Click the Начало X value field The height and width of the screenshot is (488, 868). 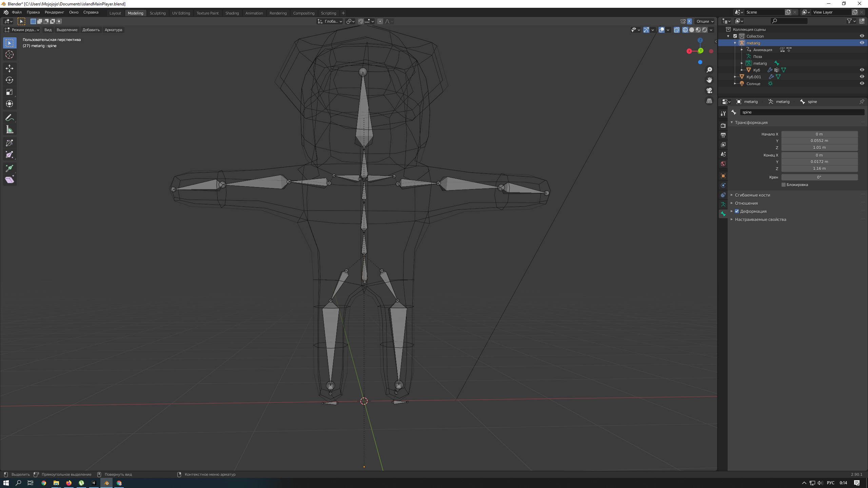(820, 134)
